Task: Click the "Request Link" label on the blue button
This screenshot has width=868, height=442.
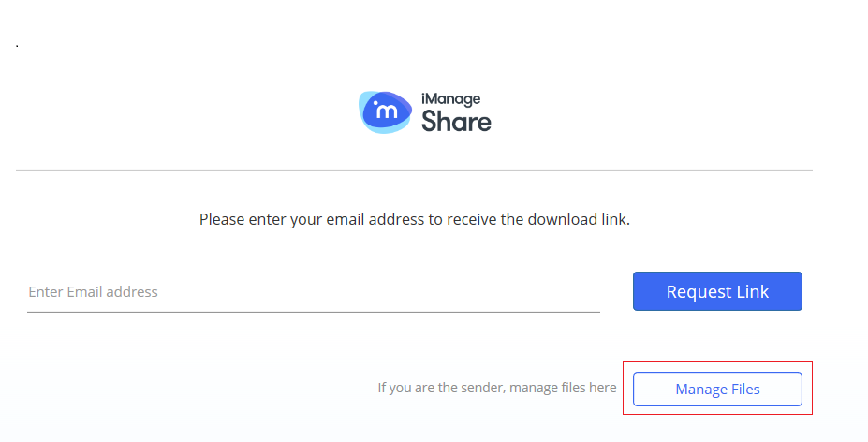Action: click(717, 292)
